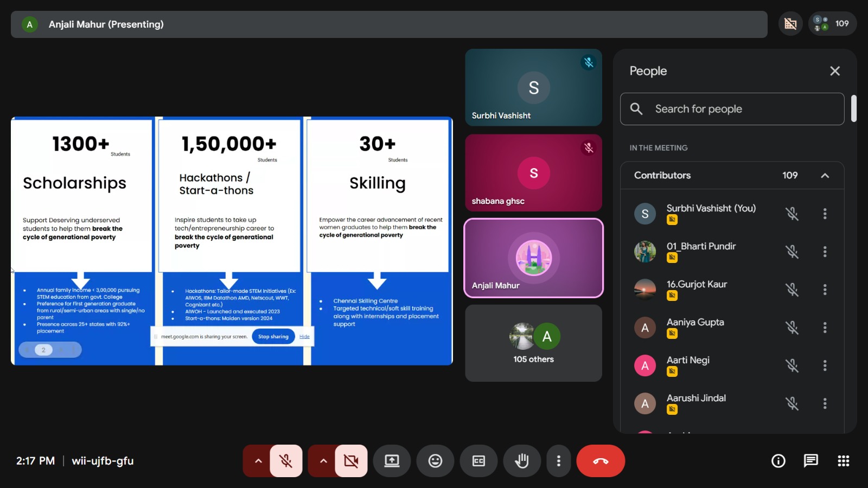Image resolution: width=868 pixels, height=488 pixels.
Task: Collapse the Contributors list
Action: pyautogui.click(x=825, y=175)
